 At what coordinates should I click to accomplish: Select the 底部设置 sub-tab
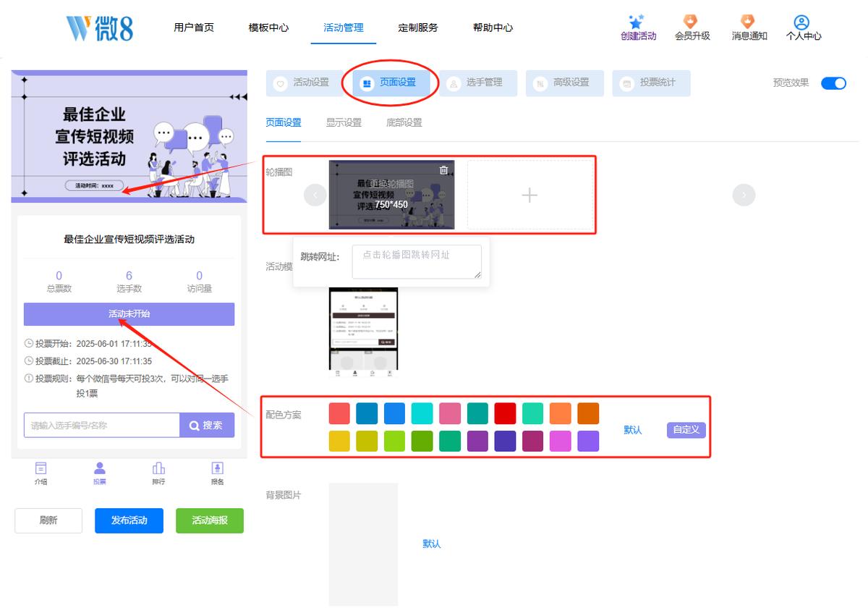tap(404, 122)
